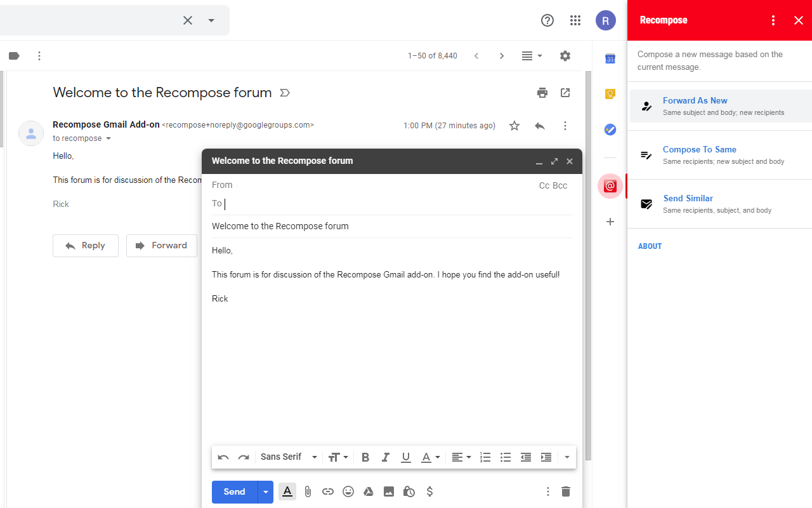Open the Recompose panel three-dot menu
Screen dimensions: 812x508
point(773,20)
